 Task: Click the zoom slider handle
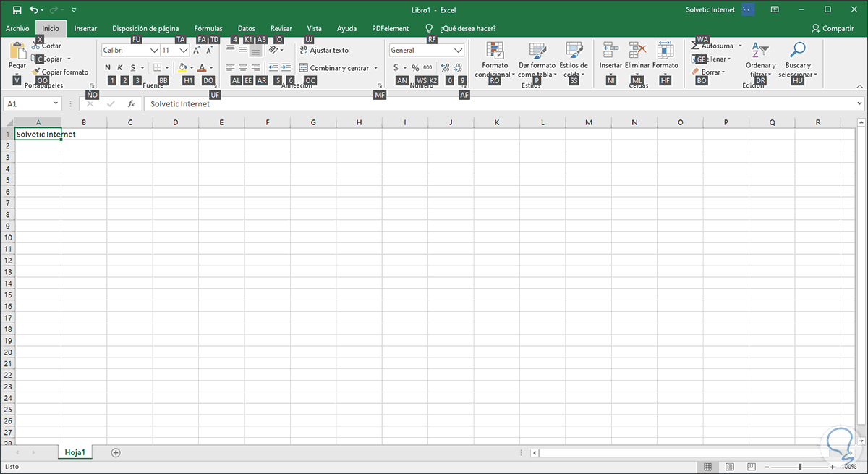click(x=799, y=467)
